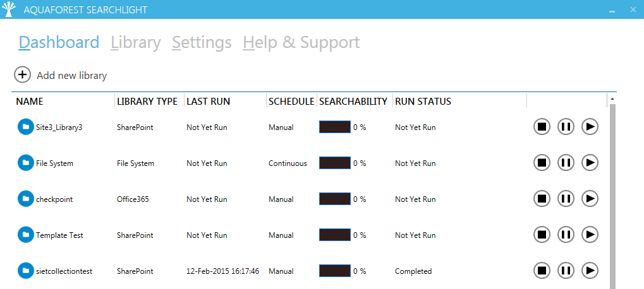The height and width of the screenshot is (289, 644).
Task: Stop the Site3_Library3 library run
Action: [542, 127]
